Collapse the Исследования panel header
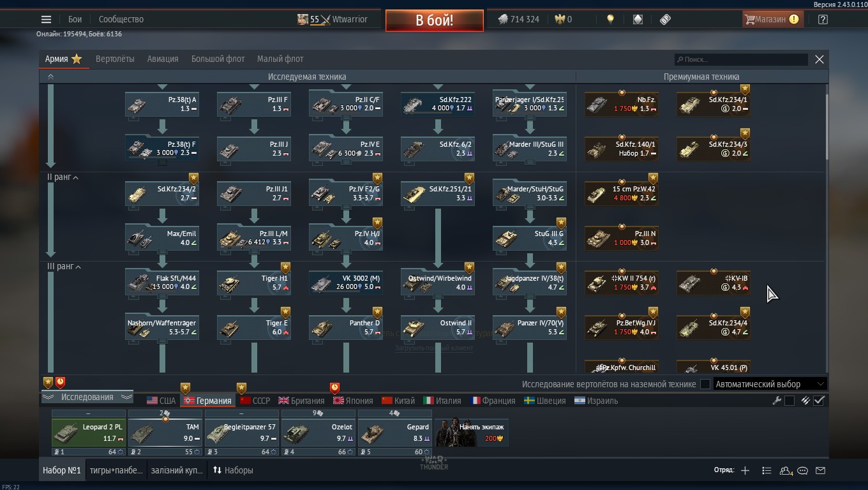The width and height of the screenshot is (868, 490). [x=87, y=397]
